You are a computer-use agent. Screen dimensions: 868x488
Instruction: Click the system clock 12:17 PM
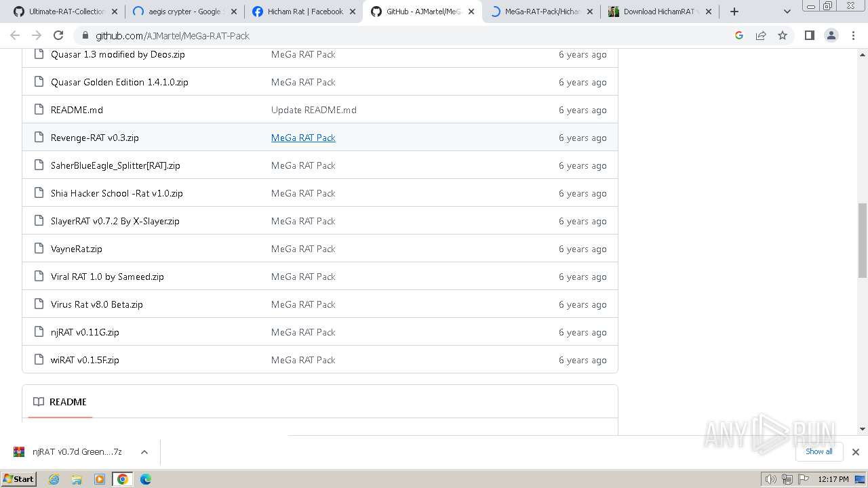pos(833,479)
